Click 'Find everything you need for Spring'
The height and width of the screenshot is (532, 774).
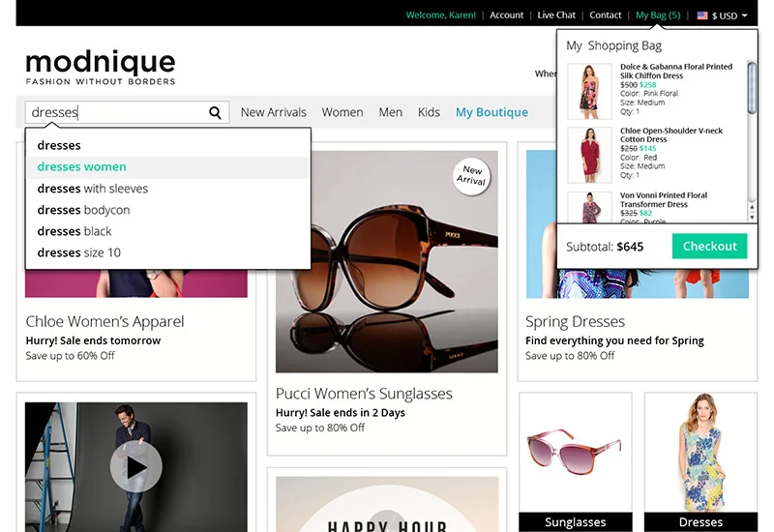click(614, 340)
